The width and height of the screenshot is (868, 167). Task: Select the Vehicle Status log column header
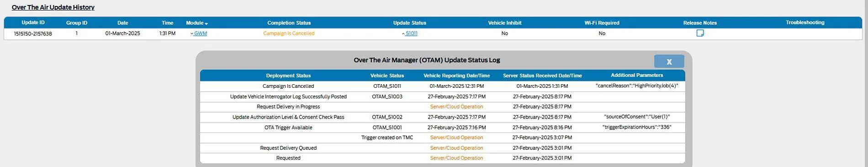[x=387, y=76]
